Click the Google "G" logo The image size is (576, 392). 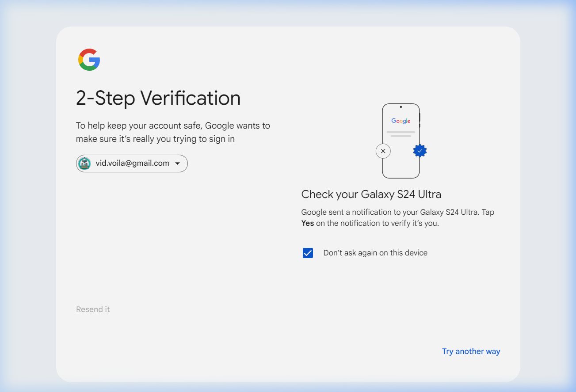pos(89,60)
